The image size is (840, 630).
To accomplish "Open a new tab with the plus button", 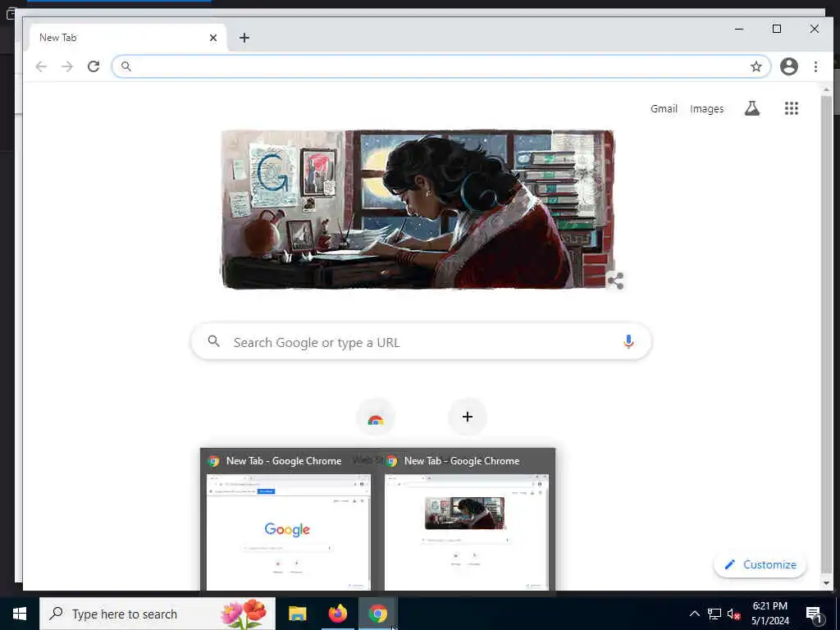I will [244, 38].
